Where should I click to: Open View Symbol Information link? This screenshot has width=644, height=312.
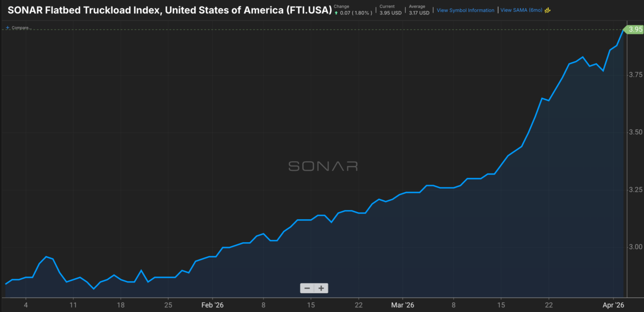point(465,10)
